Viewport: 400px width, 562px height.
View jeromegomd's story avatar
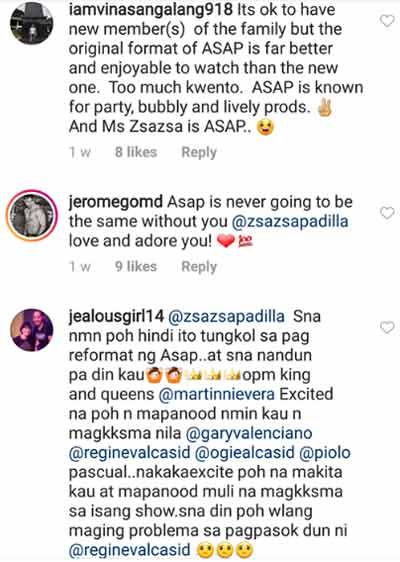click(x=32, y=215)
